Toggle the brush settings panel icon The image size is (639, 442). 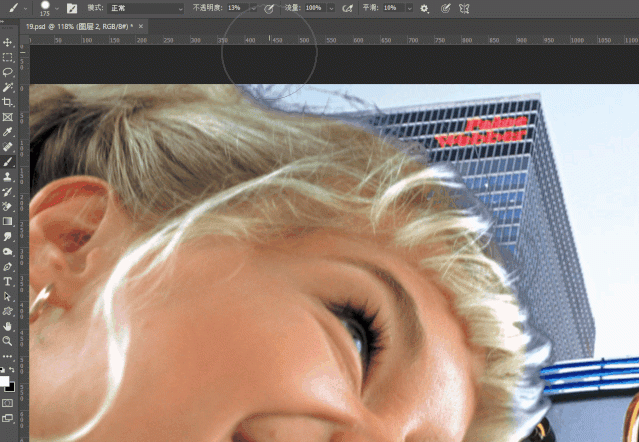[72, 8]
